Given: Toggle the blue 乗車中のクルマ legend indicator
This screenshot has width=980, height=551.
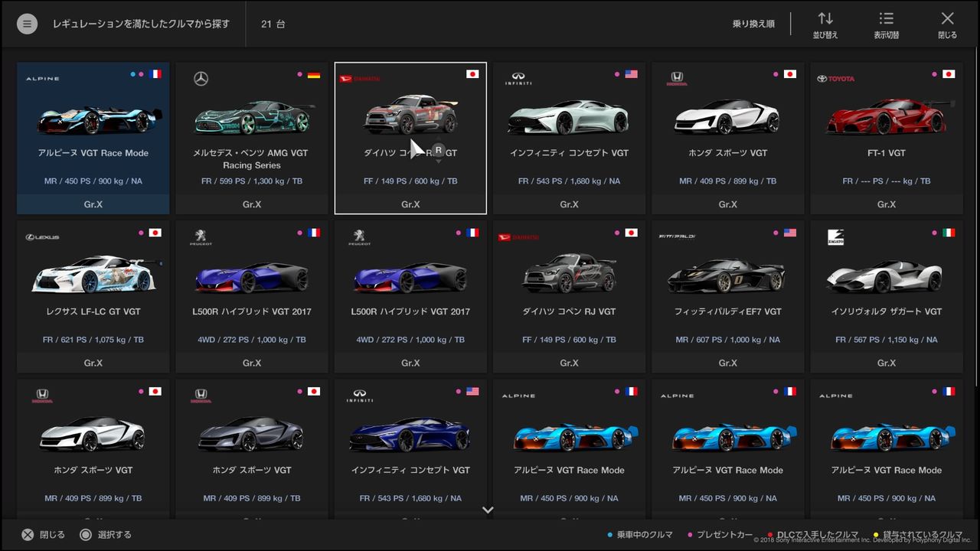Looking at the screenshot, I should [x=609, y=535].
